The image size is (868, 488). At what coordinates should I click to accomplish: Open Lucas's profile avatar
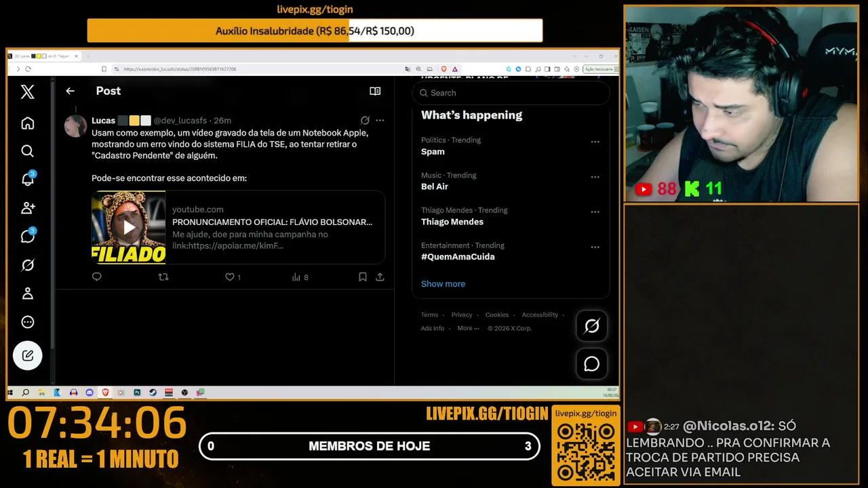tap(75, 126)
